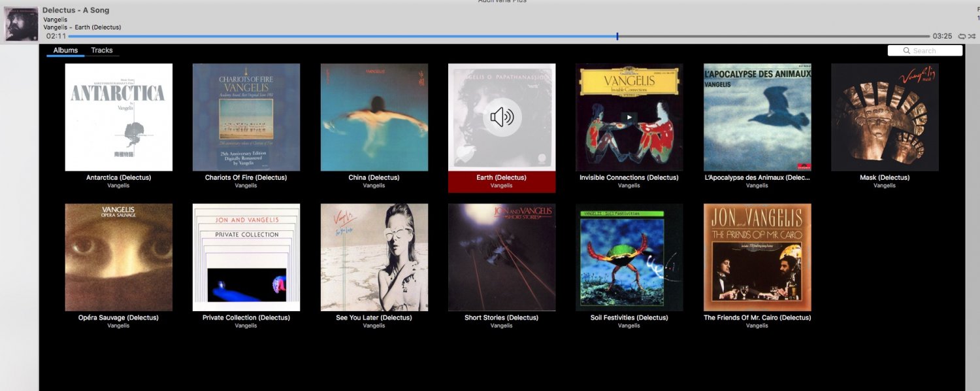The image size is (980, 391).
Task: Click the total duration 03:25
Action: (942, 36)
